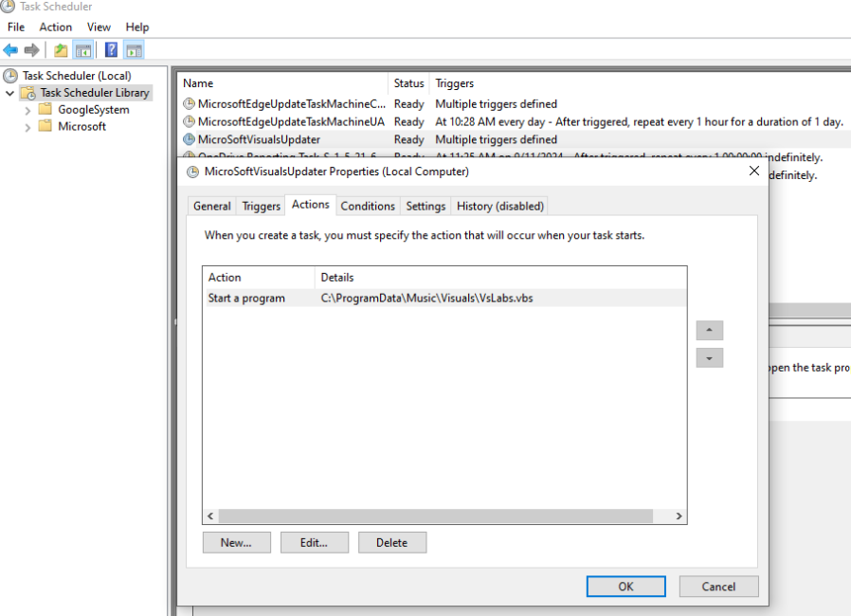The image size is (851, 616).
Task: Click the New button to add action
Action: point(236,542)
